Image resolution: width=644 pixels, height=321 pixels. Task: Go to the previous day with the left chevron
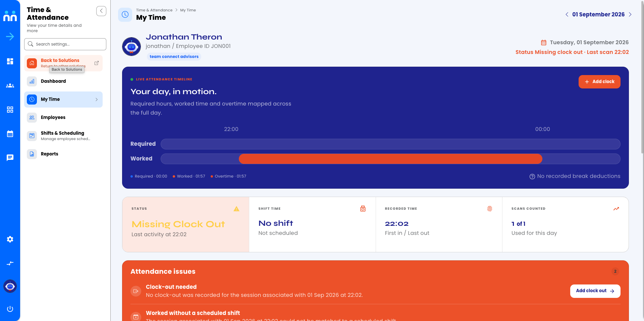click(x=567, y=14)
